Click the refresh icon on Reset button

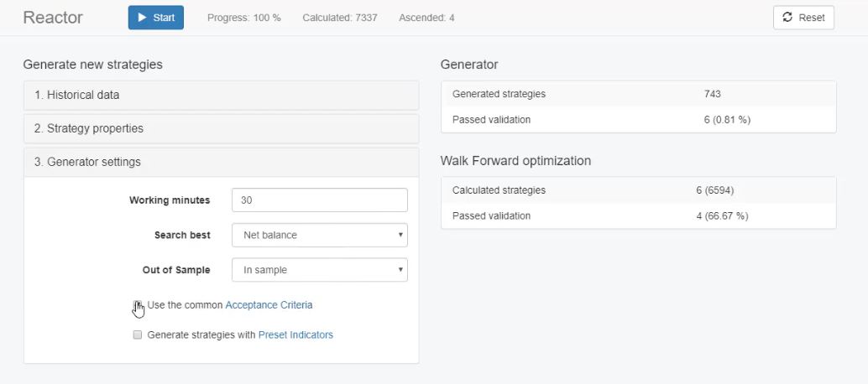pos(787,18)
